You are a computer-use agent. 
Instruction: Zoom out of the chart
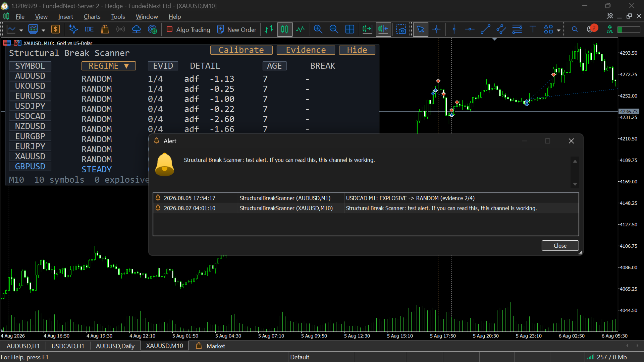pos(334,29)
